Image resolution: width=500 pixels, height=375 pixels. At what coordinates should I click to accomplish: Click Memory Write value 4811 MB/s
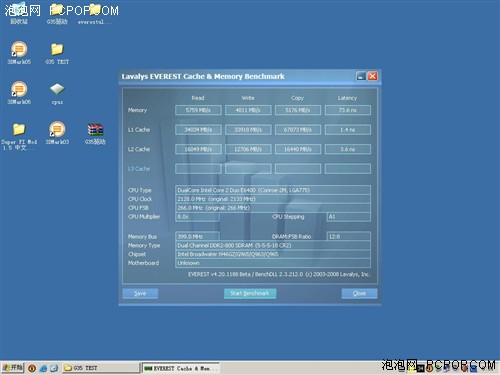tap(248, 110)
